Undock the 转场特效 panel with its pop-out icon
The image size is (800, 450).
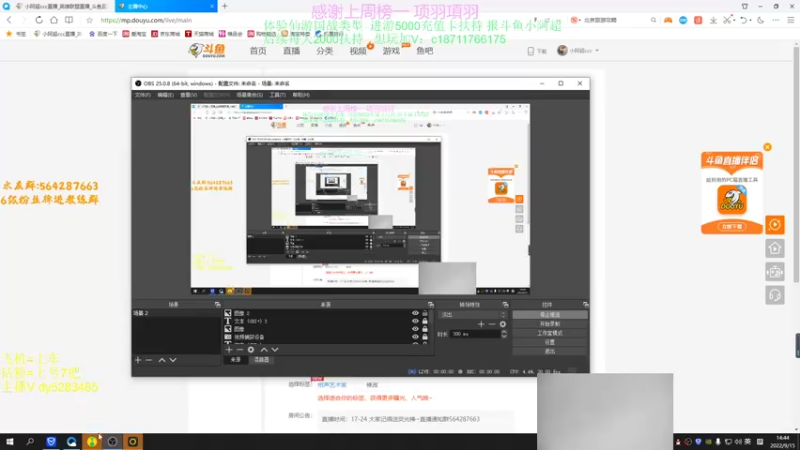pyautogui.click(x=505, y=305)
